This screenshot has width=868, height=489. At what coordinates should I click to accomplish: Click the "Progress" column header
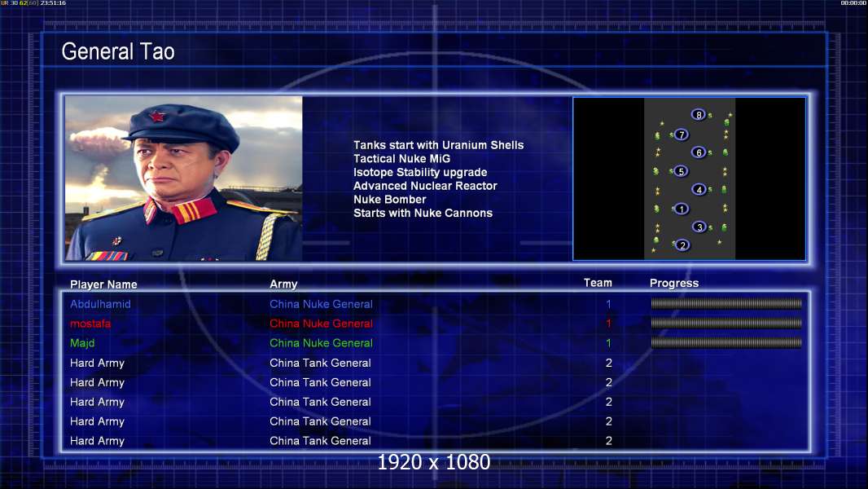tap(674, 284)
